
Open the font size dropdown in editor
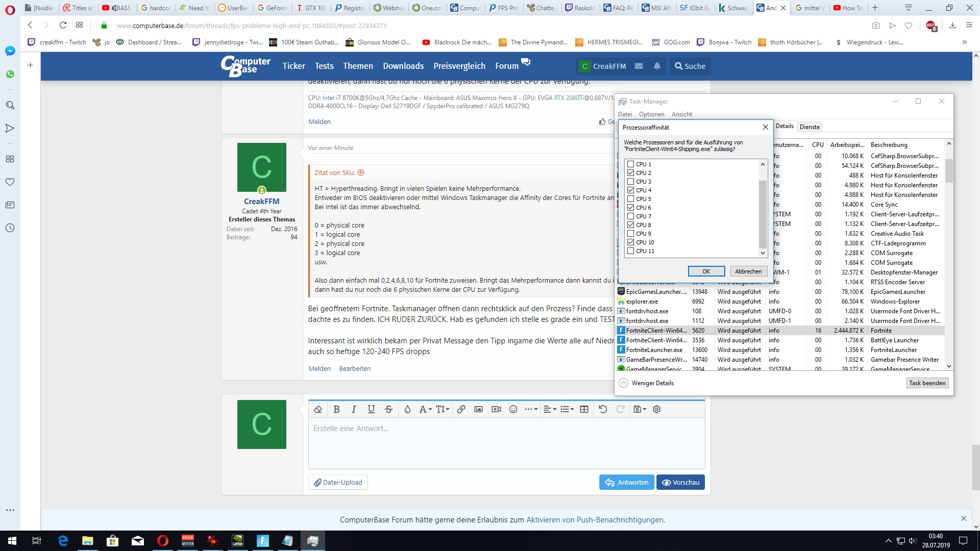443,409
